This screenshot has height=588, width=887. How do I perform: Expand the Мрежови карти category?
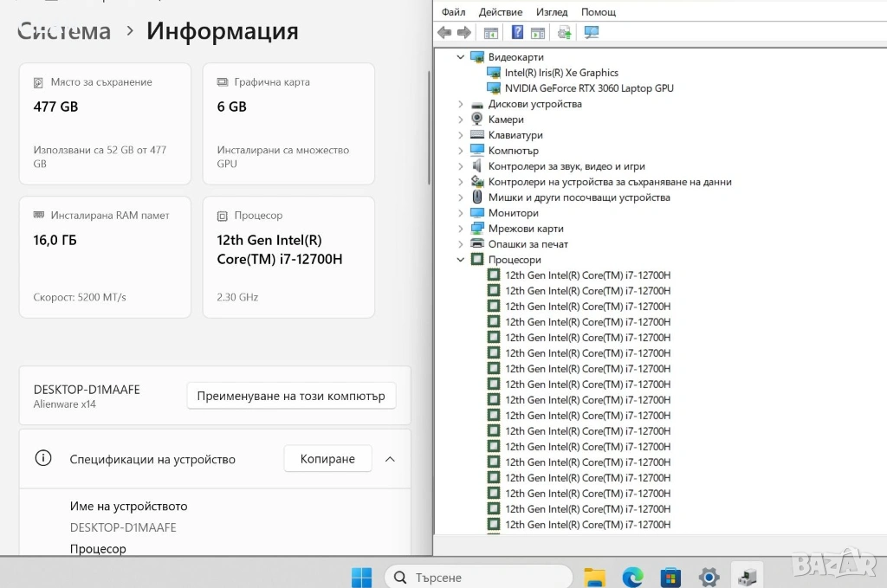click(461, 229)
